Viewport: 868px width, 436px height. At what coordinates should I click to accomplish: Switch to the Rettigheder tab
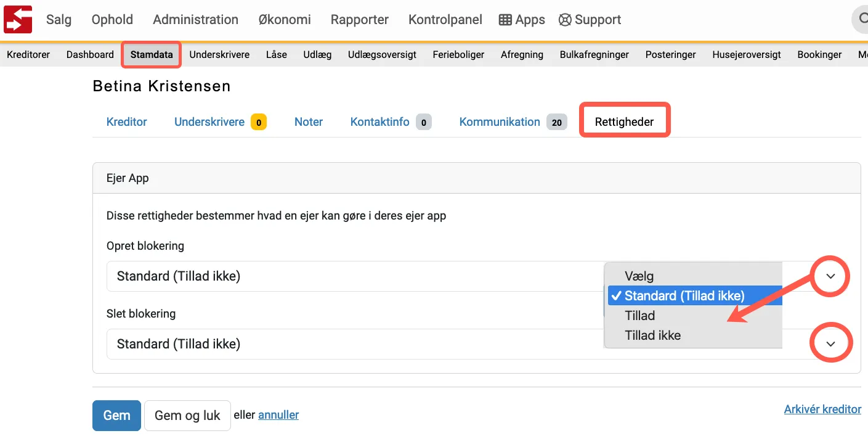pos(624,122)
